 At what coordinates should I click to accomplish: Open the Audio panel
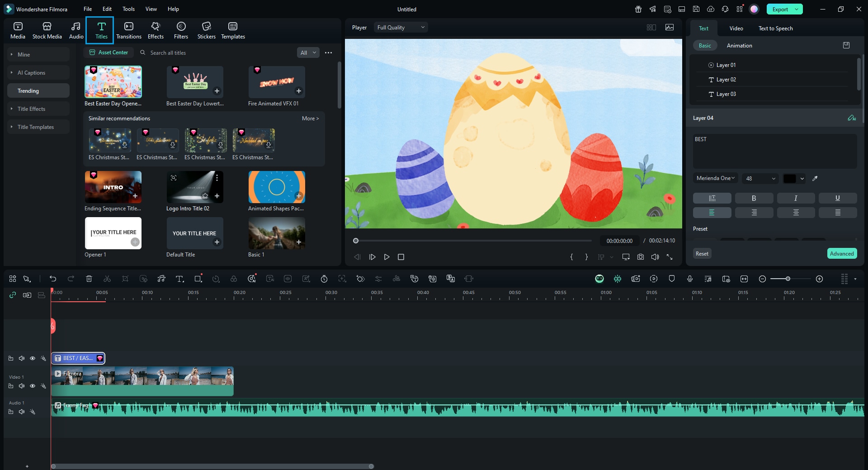click(x=76, y=30)
